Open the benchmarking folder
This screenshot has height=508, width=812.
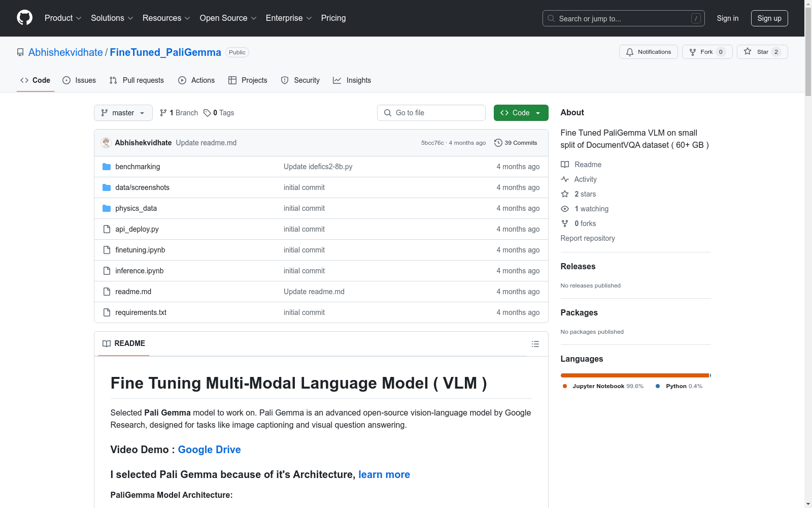(138, 167)
